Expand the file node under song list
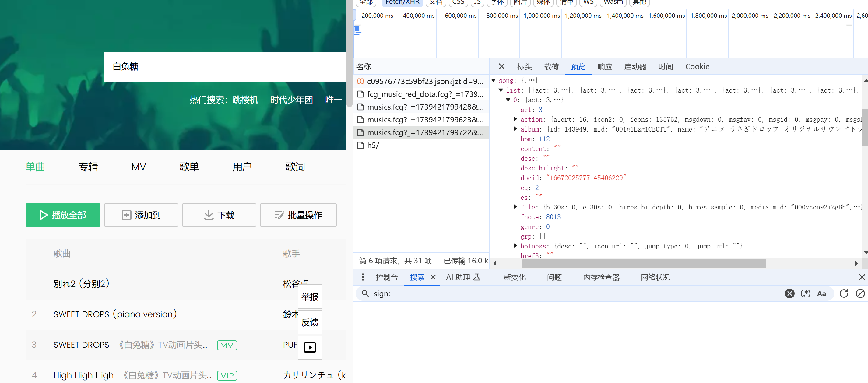Image resolution: width=868 pixels, height=383 pixels. [515, 207]
